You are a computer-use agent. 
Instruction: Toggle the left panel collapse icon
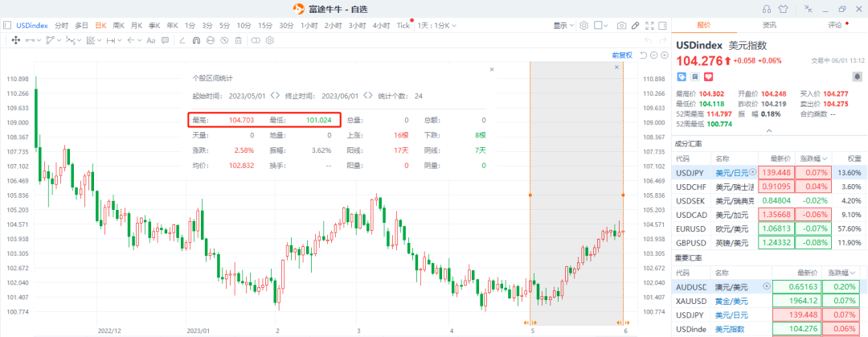pyautogui.click(x=7, y=25)
